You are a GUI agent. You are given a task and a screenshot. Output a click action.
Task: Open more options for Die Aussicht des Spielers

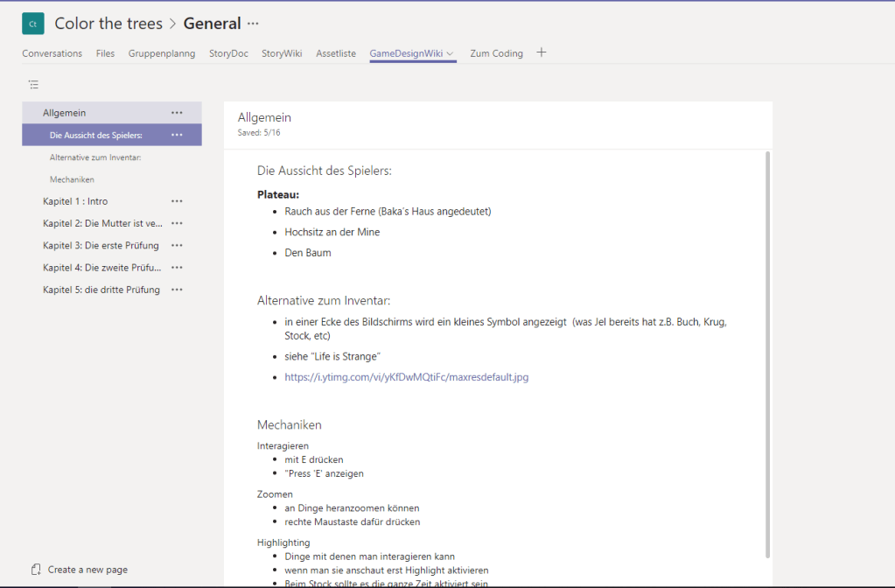pyautogui.click(x=177, y=135)
